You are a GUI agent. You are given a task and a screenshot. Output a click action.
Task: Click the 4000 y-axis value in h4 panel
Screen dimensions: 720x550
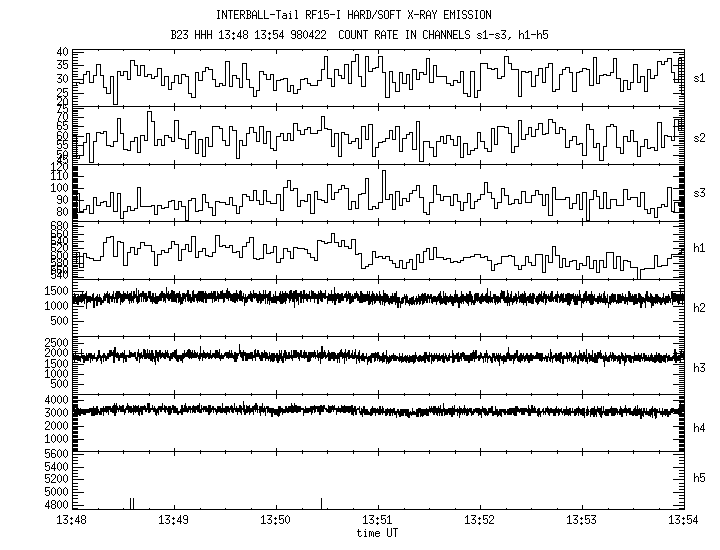pos(55,400)
